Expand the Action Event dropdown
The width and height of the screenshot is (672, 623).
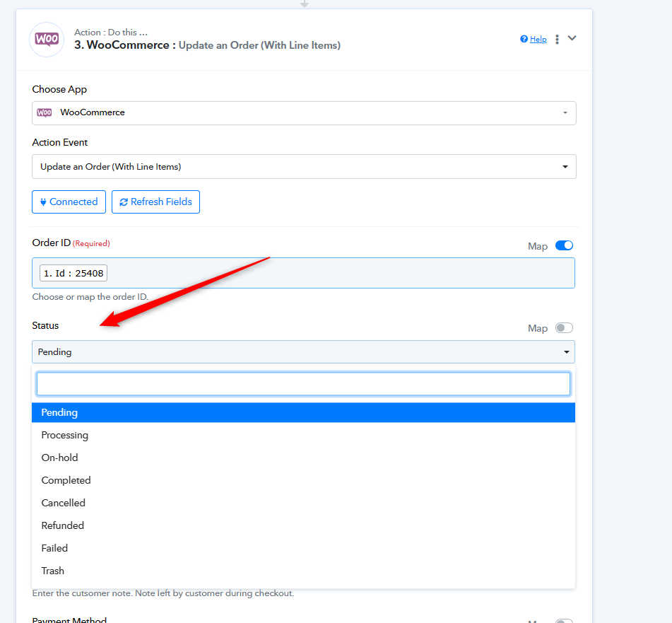pyautogui.click(x=304, y=167)
